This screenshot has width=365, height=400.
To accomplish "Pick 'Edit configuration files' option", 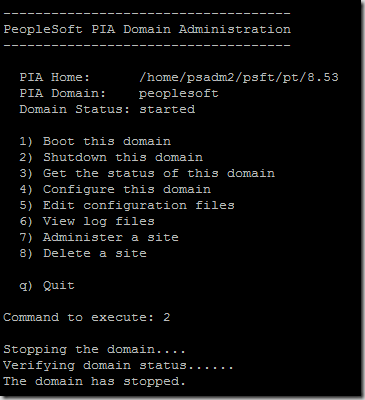I will click(127, 205).
